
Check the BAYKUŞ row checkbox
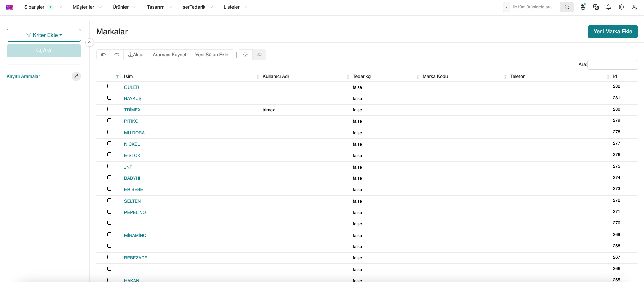point(109,98)
